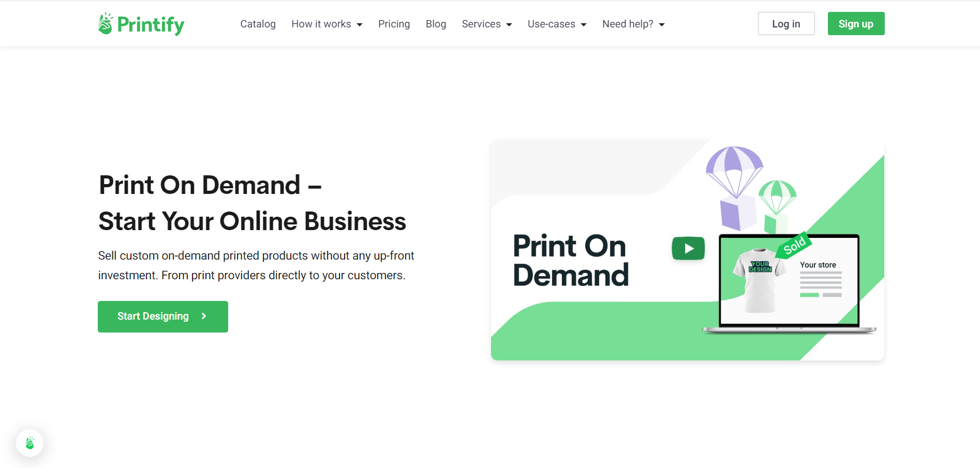Click the Log in button
This screenshot has height=468, width=980.
[x=785, y=23]
